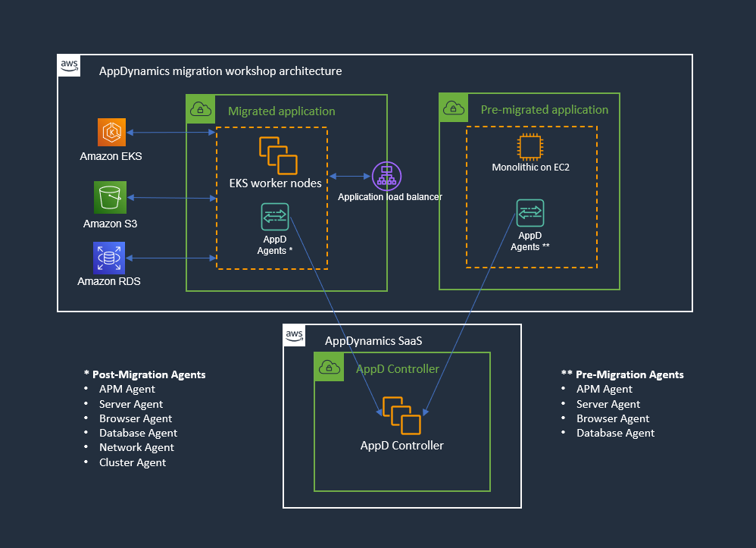Click the AWS logo beside workshop architecture title
This screenshot has width=756, height=548.
[x=70, y=66]
